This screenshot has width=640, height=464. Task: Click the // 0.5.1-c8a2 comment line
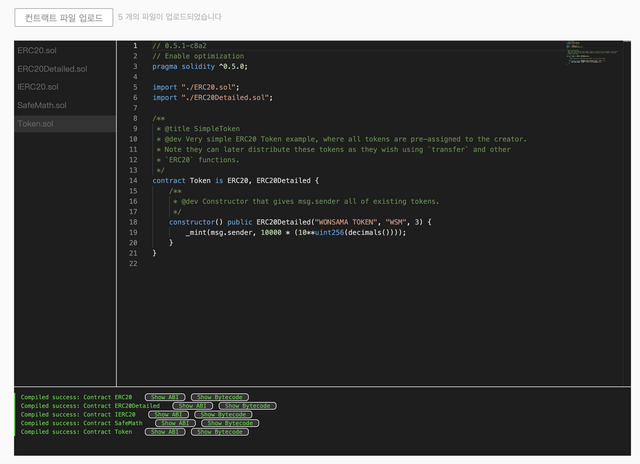pyautogui.click(x=179, y=46)
